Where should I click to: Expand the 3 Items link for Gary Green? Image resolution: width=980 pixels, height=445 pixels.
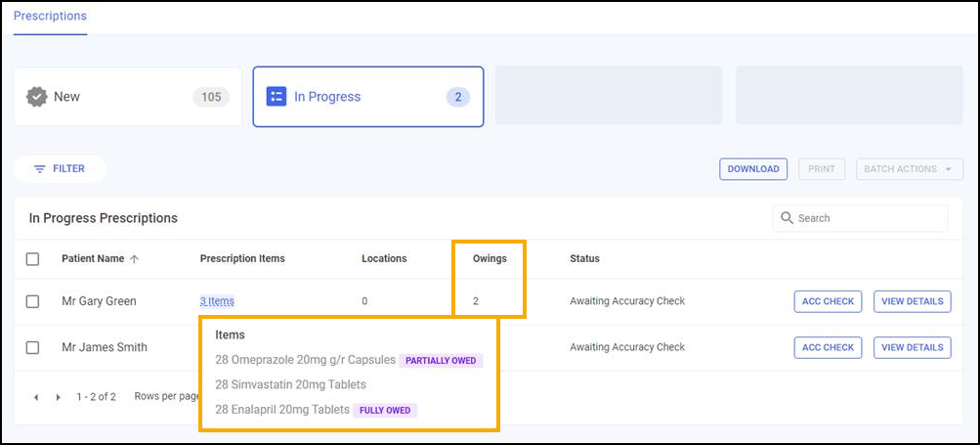coord(217,301)
